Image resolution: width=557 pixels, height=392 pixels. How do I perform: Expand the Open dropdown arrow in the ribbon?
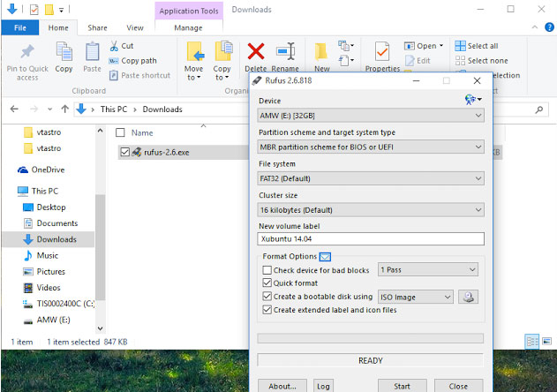point(441,46)
